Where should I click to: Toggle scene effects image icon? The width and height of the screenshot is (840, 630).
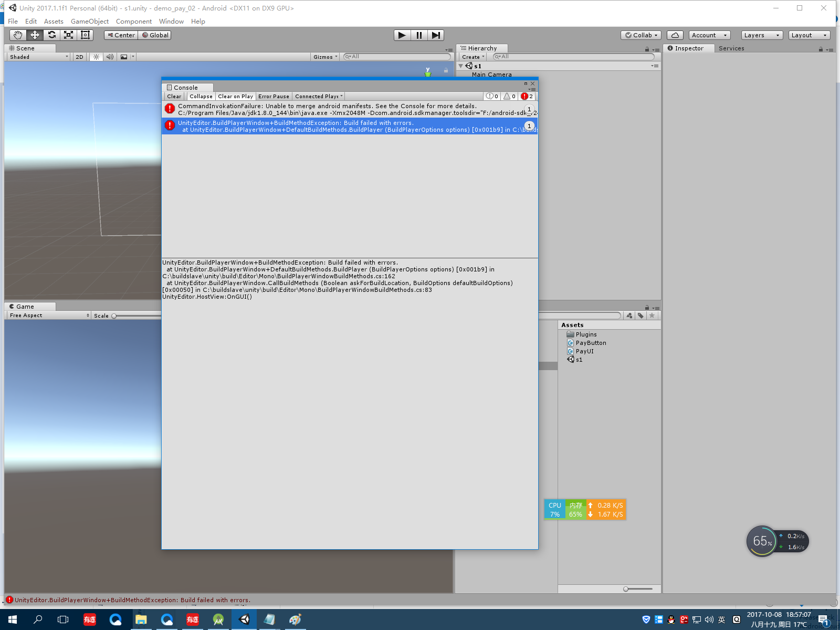point(124,57)
